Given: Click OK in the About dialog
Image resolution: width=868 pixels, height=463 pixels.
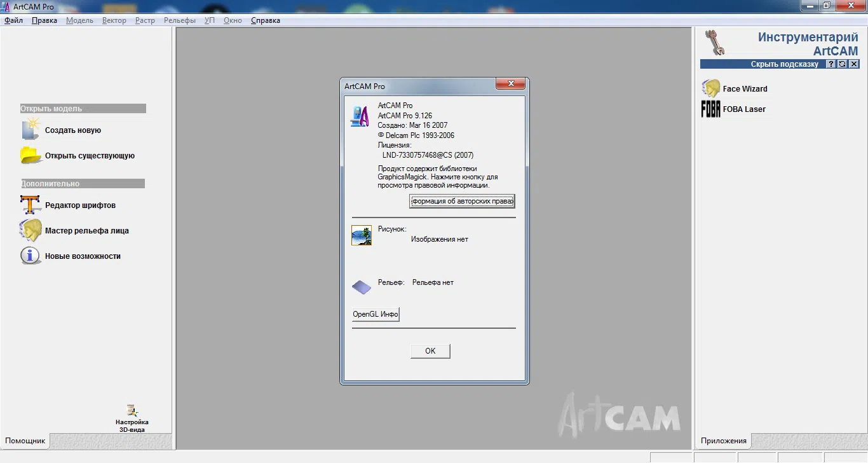Looking at the screenshot, I should tap(430, 351).
